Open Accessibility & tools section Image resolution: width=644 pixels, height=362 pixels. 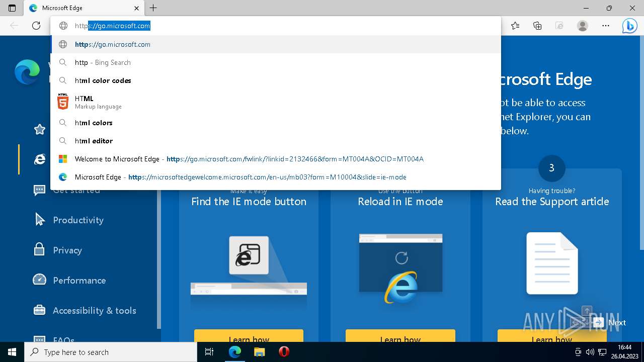pos(95,310)
